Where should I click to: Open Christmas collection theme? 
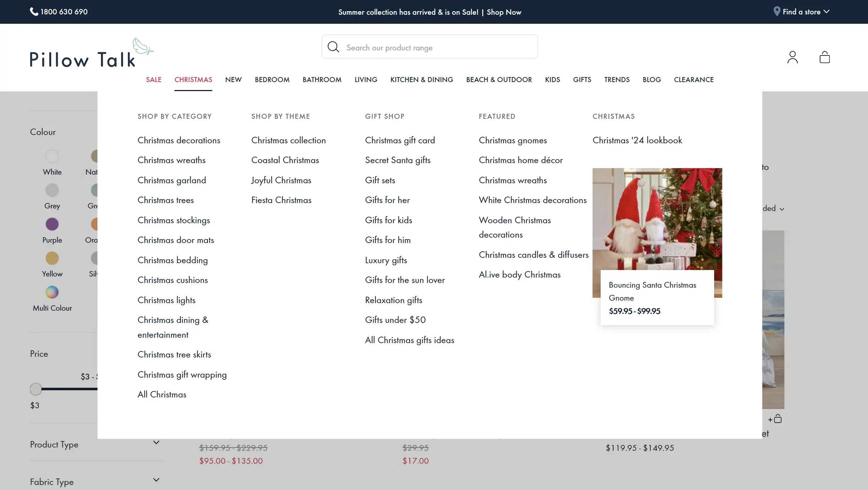(x=288, y=140)
